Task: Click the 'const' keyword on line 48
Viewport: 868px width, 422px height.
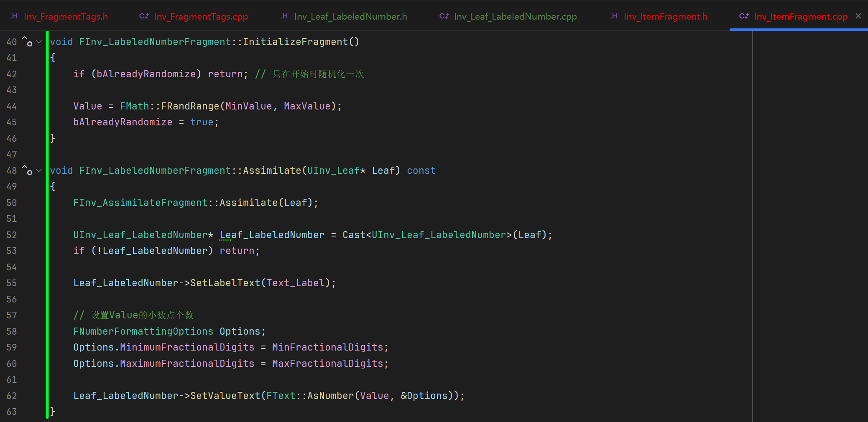Action: (x=421, y=170)
